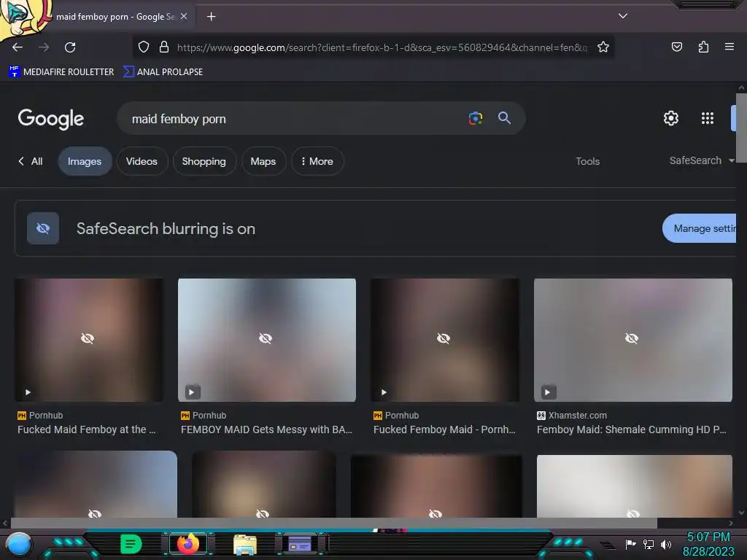Expand the More search categories menu
Screen dimensions: 747x560
coord(317,161)
